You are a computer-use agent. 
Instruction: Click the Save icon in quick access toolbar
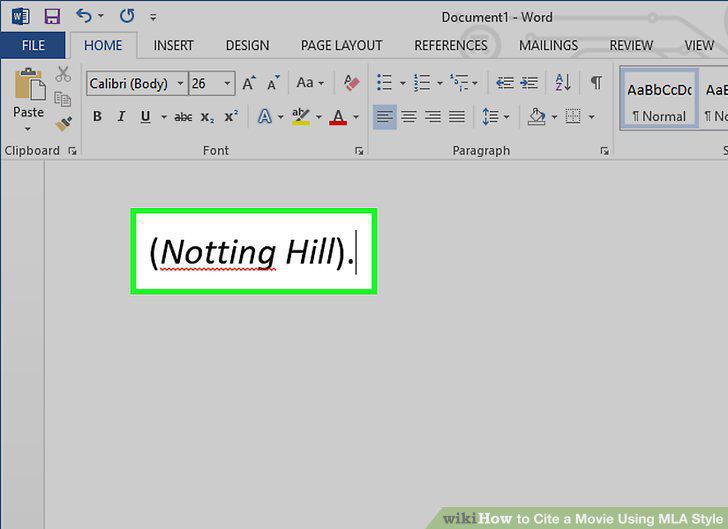[52, 17]
